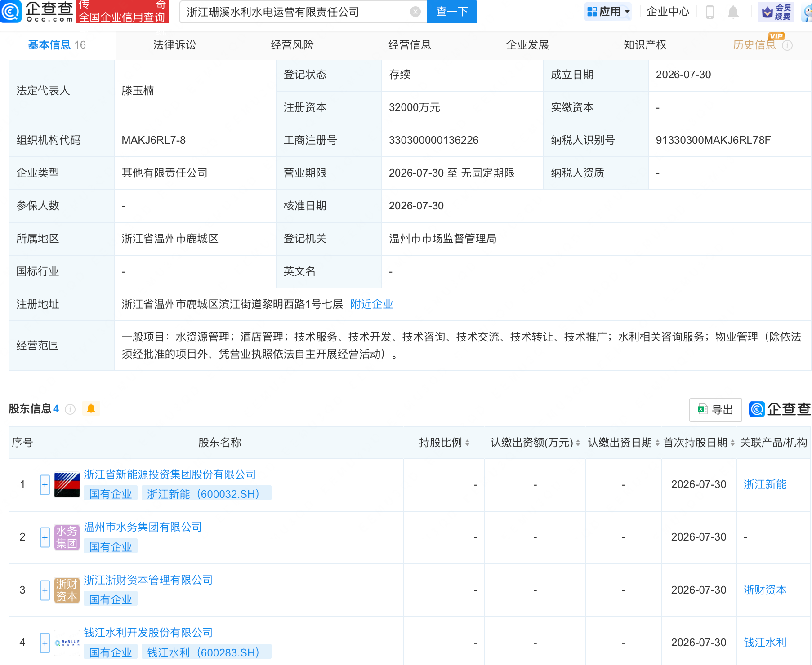Click 浙江新能 (600032.SH) stock tag
812x665 pixels.
click(206, 494)
